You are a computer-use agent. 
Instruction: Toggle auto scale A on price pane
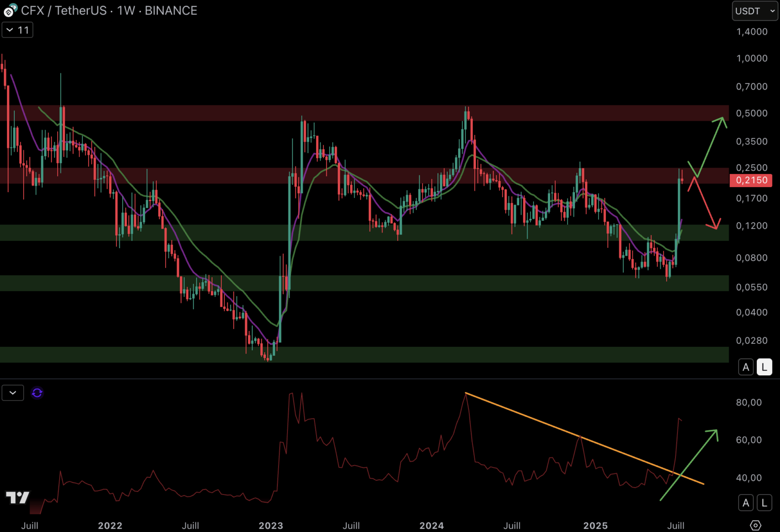(x=745, y=367)
